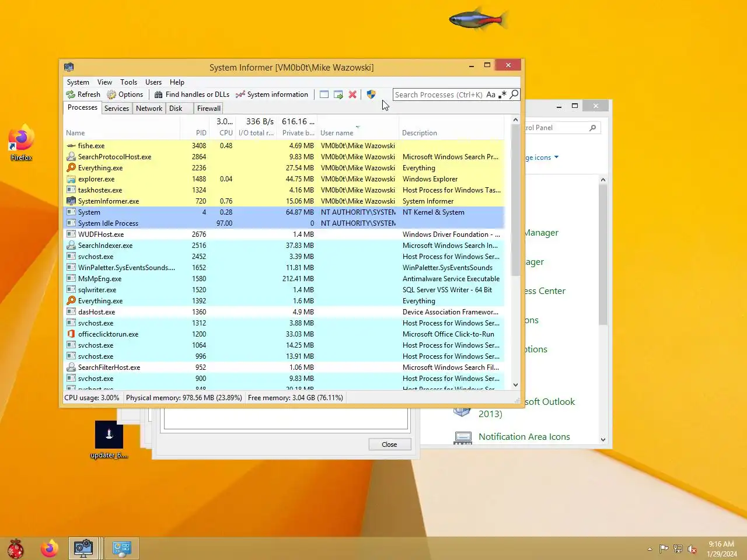
Task: Open the System menu
Action: (78, 82)
